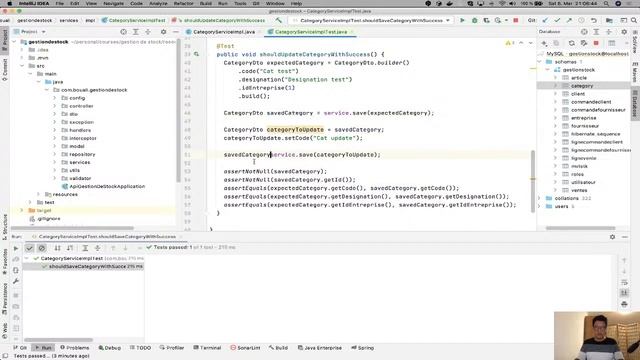Toggle show ignored tests in Run panel
640x360 pixels.
(42, 248)
